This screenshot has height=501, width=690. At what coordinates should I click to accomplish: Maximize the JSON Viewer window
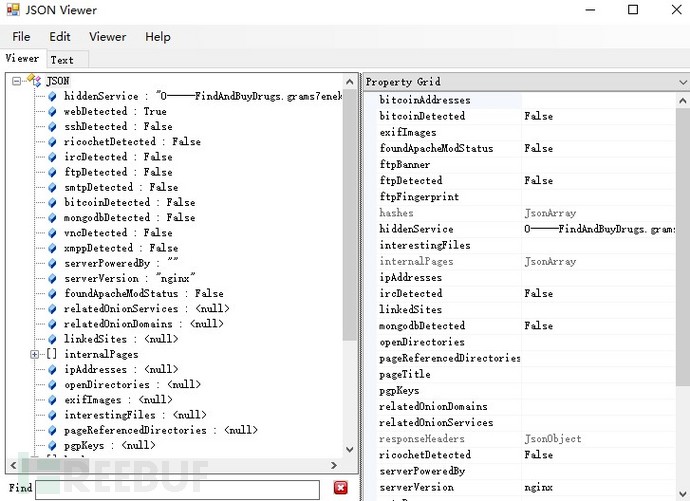pos(633,9)
